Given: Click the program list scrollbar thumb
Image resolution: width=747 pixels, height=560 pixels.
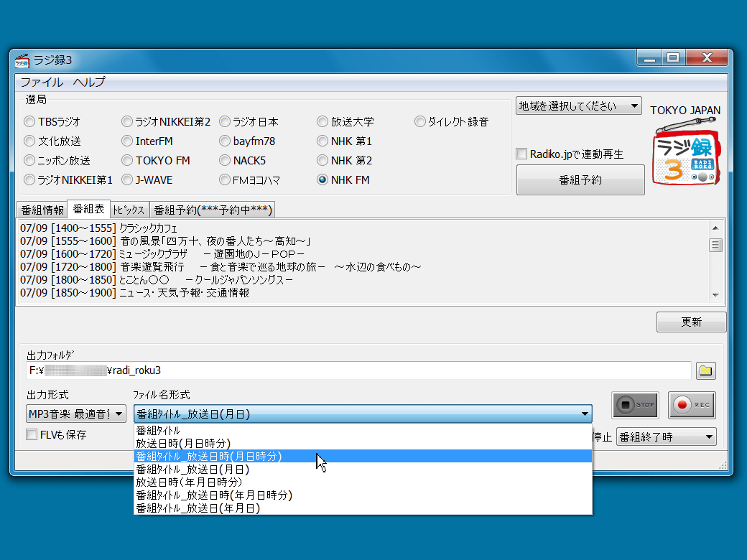Looking at the screenshot, I should click(715, 246).
